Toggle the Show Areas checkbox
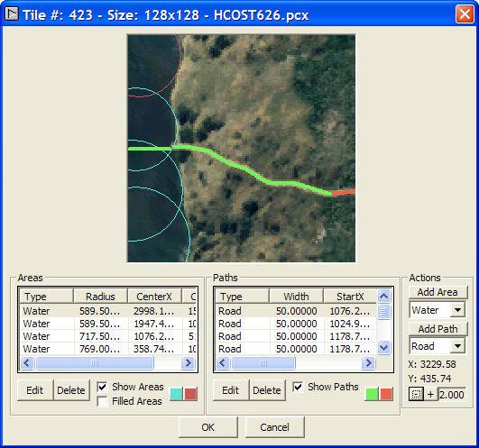This screenshot has height=448, width=479. [102, 387]
